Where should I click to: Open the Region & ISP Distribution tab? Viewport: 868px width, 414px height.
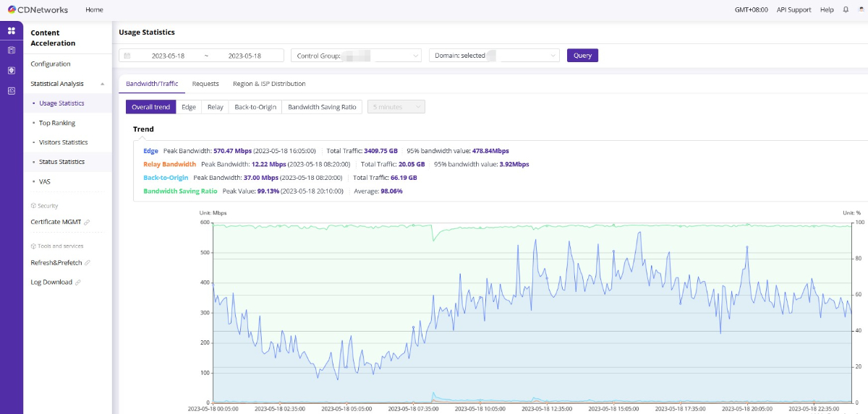(x=269, y=84)
